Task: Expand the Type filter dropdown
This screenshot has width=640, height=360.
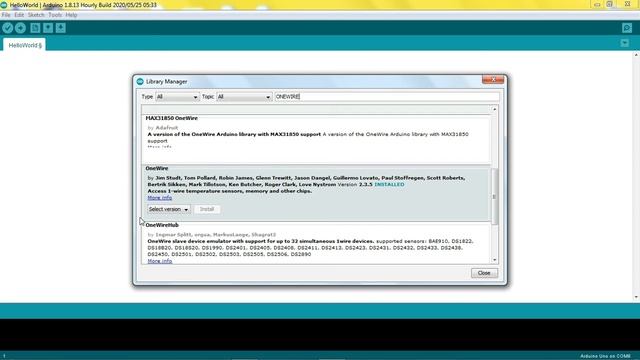Action: [177, 97]
